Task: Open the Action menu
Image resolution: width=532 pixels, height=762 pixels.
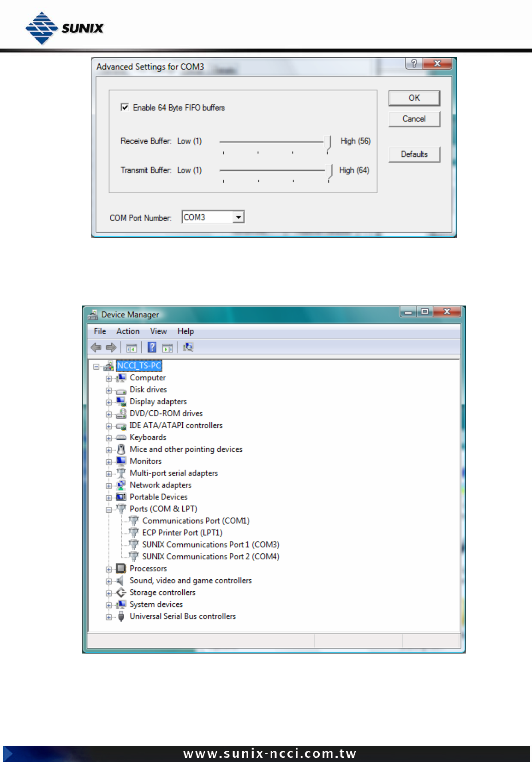Action: click(x=128, y=331)
